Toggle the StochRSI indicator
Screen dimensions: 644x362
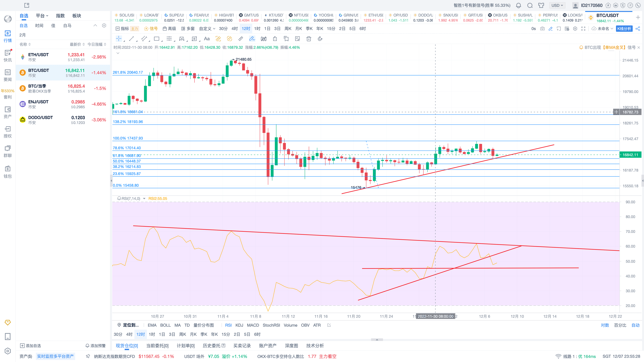[x=271, y=325]
